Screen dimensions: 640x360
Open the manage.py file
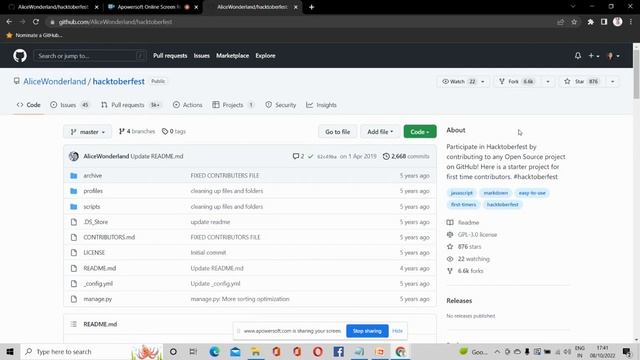[98, 299]
